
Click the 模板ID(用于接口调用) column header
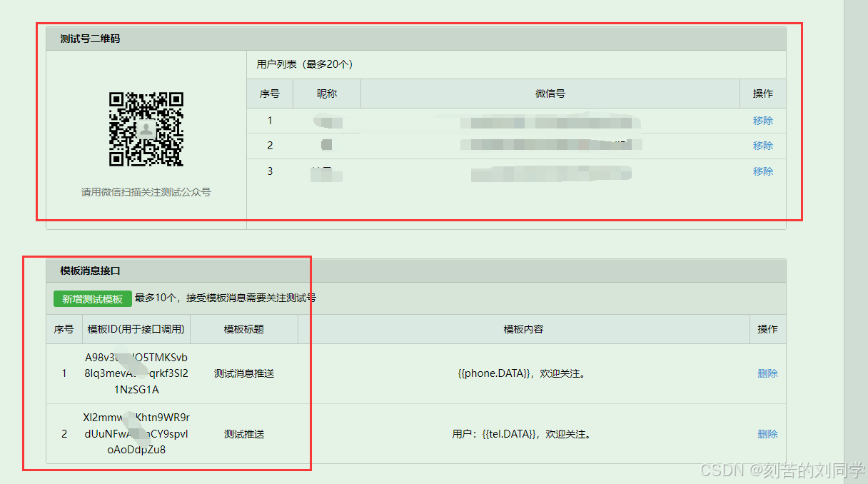[136, 329]
